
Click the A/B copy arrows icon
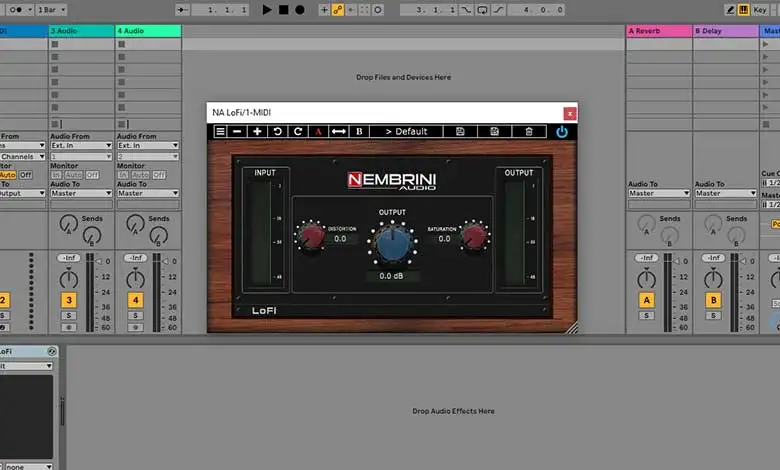point(339,131)
